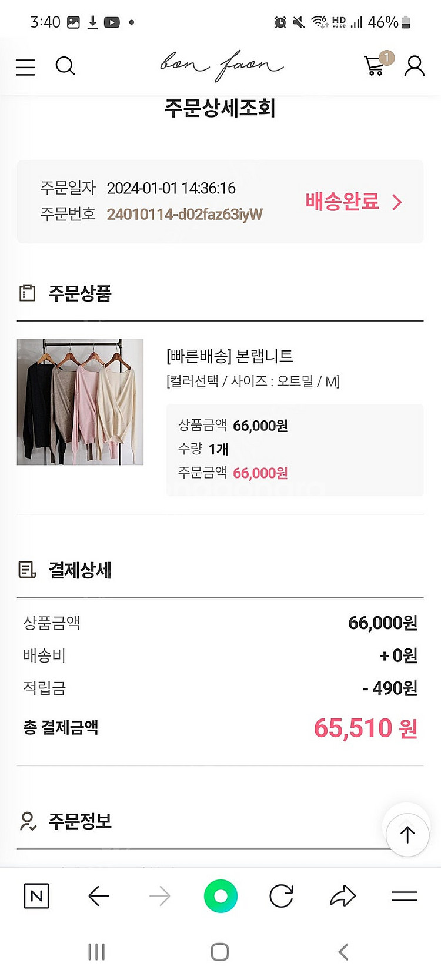View the knit sweater product thumbnail

click(x=80, y=402)
